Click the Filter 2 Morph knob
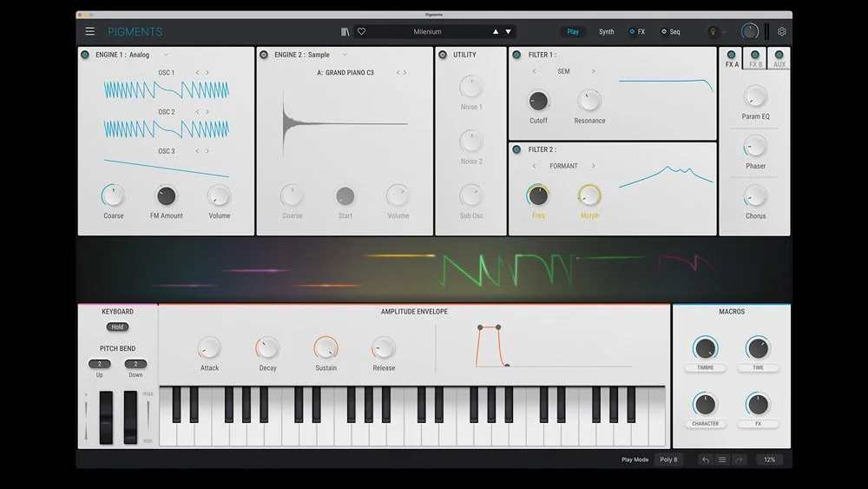The image size is (868, 489). [x=589, y=195]
